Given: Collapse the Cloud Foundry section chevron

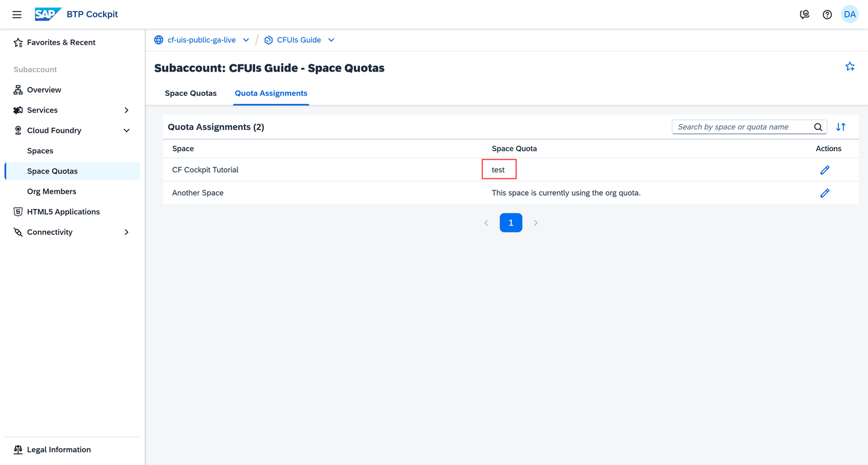Looking at the screenshot, I should pyautogui.click(x=127, y=131).
